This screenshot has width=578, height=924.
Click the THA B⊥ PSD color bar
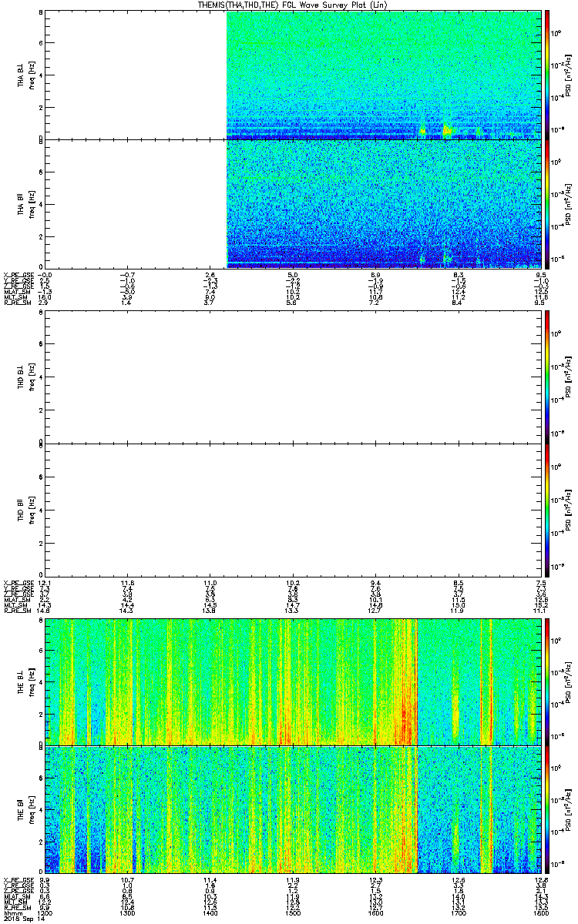(546, 75)
